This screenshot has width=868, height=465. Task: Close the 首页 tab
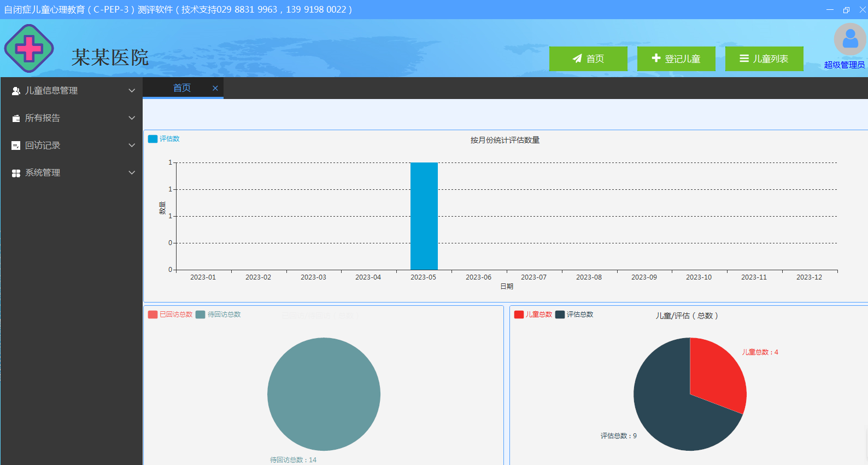click(215, 88)
